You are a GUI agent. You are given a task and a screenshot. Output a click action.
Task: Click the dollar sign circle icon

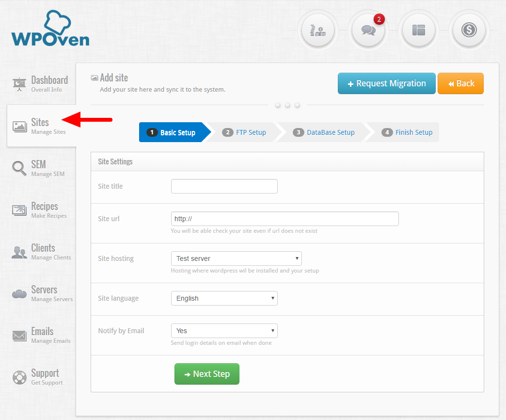(x=469, y=30)
